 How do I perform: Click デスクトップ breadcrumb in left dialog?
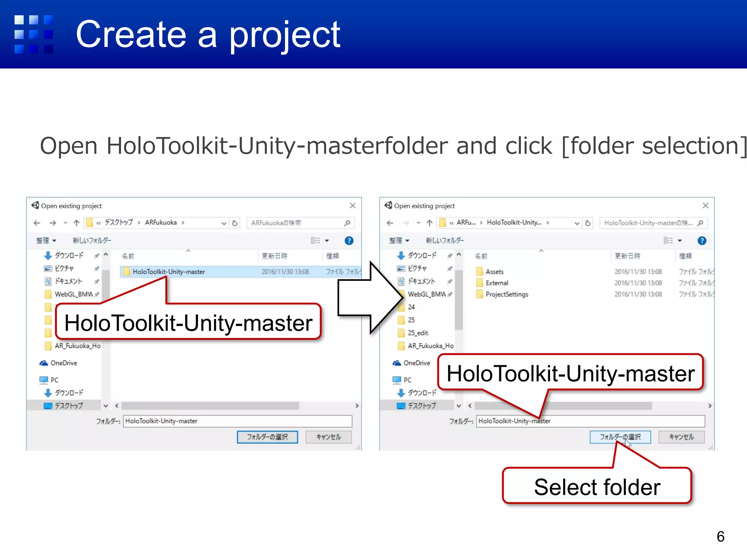[119, 222]
